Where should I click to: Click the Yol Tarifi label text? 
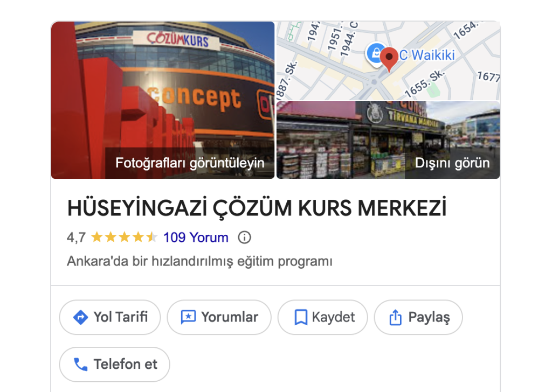(120, 317)
